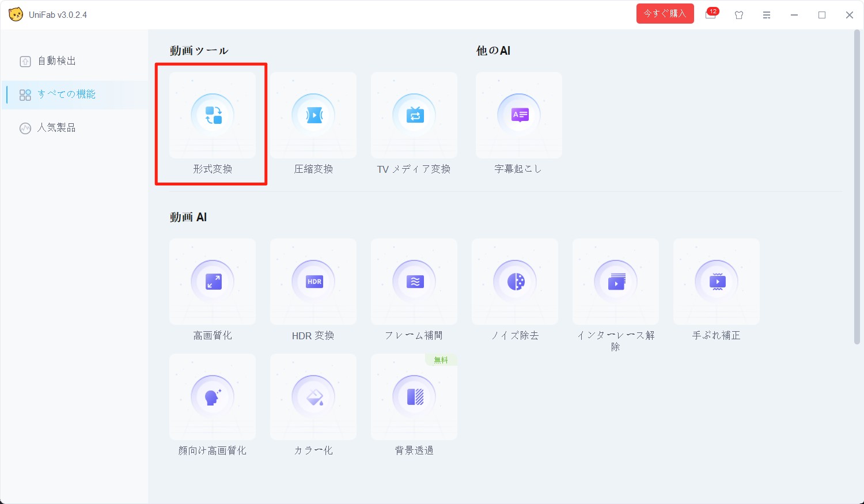864x504 pixels.
Task: Click the UniFab cat logo
Action: (16, 14)
